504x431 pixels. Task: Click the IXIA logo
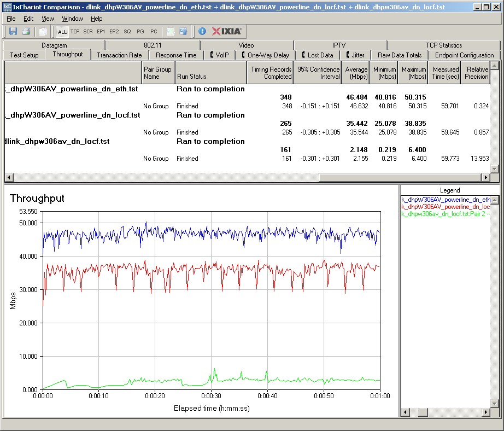click(x=227, y=31)
